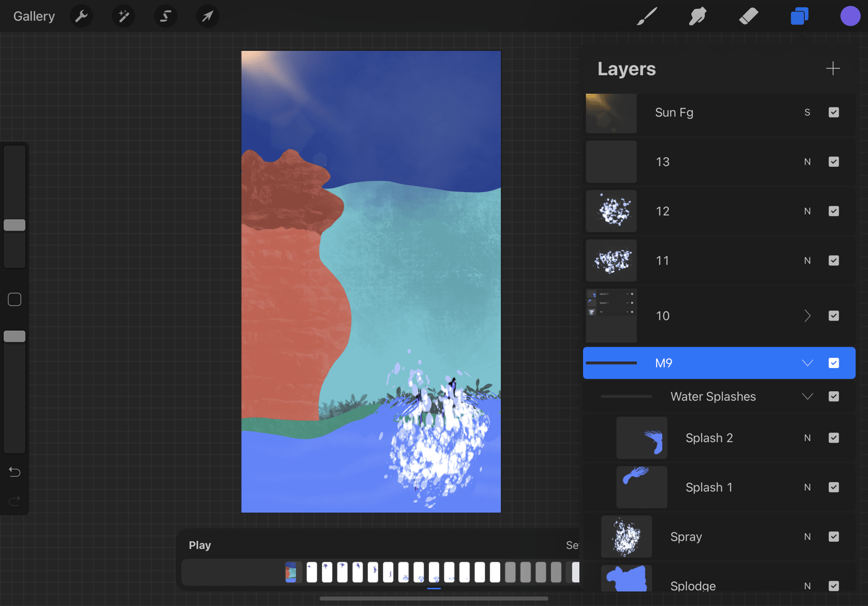This screenshot has height=606, width=868.
Task: Close the Layers panel icon
Action: (x=800, y=16)
